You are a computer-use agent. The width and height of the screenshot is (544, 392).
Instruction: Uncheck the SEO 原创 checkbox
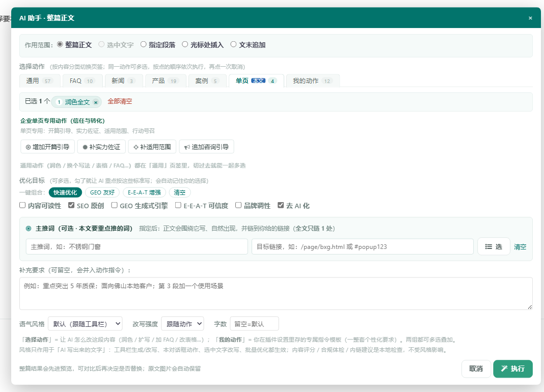tap(71, 205)
